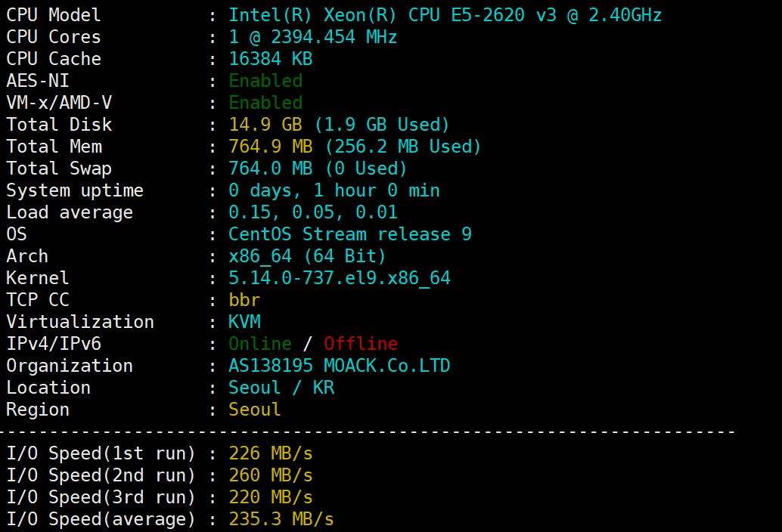Click the 'Load average' label
Viewport: 782px width, 532px height.
coord(70,212)
